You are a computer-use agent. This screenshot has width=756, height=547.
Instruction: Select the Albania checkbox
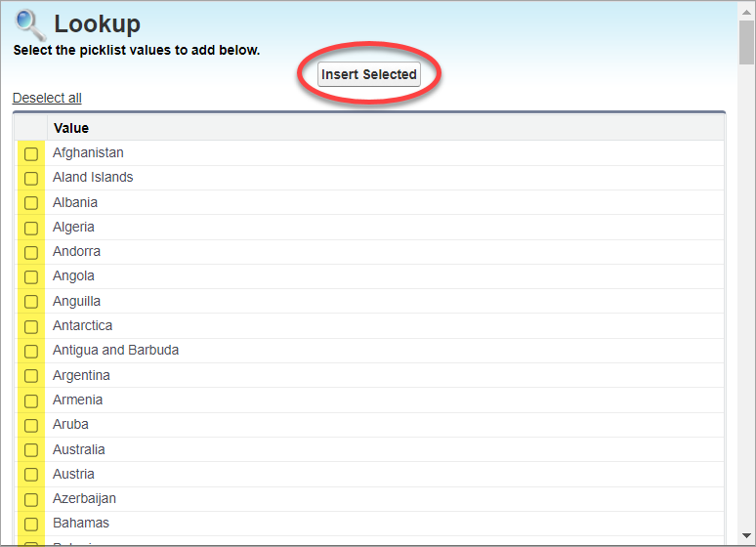[31, 203]
